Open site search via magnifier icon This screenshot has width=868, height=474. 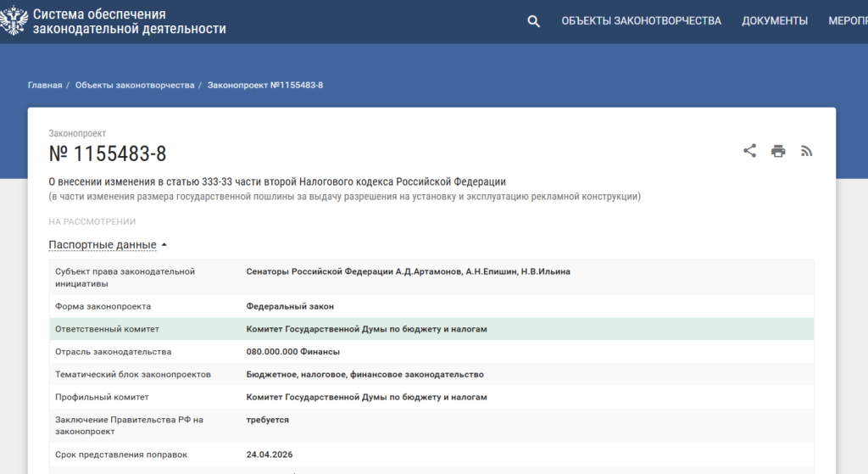[533, 21]
